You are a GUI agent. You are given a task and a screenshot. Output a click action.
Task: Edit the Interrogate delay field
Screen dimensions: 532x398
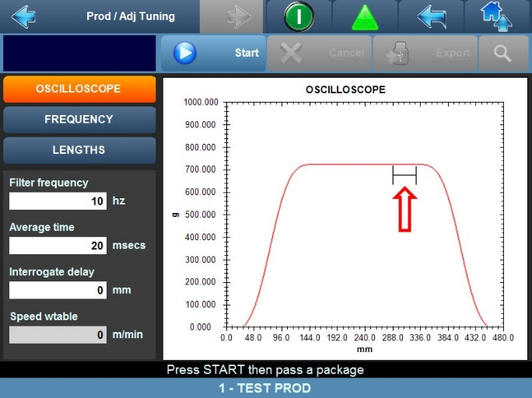pyautogui.click(x=58, y=290)
